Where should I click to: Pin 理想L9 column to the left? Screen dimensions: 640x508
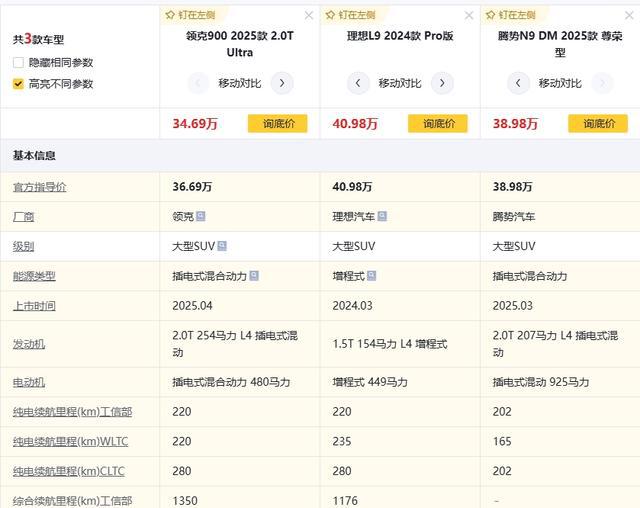(351, 15)
